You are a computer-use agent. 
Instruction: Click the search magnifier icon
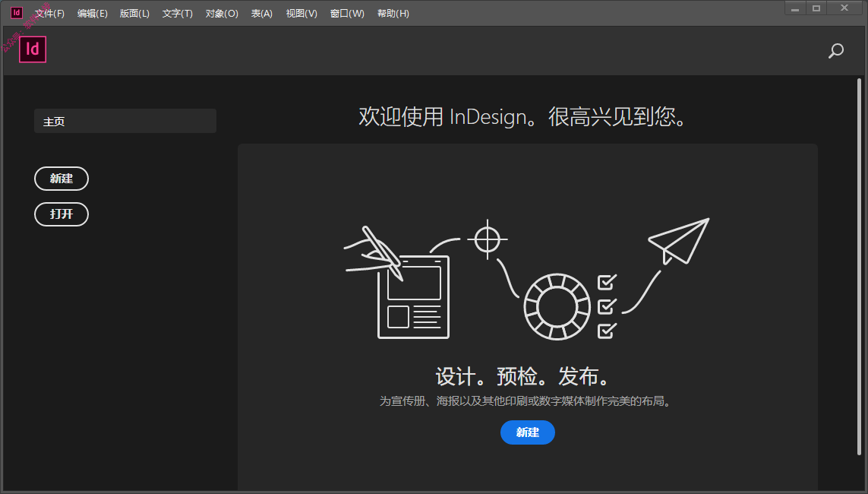click(x=836, y=51)
